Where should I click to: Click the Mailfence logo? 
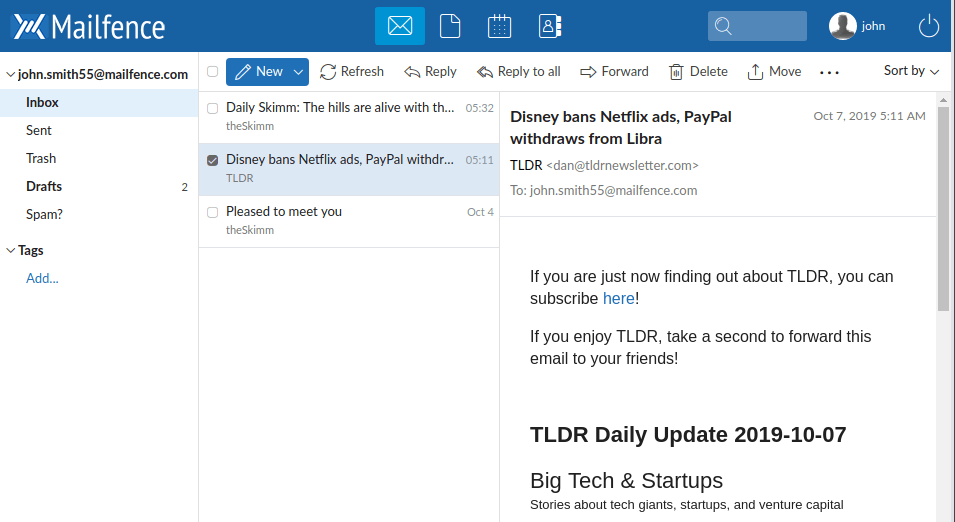click(89, 27)
